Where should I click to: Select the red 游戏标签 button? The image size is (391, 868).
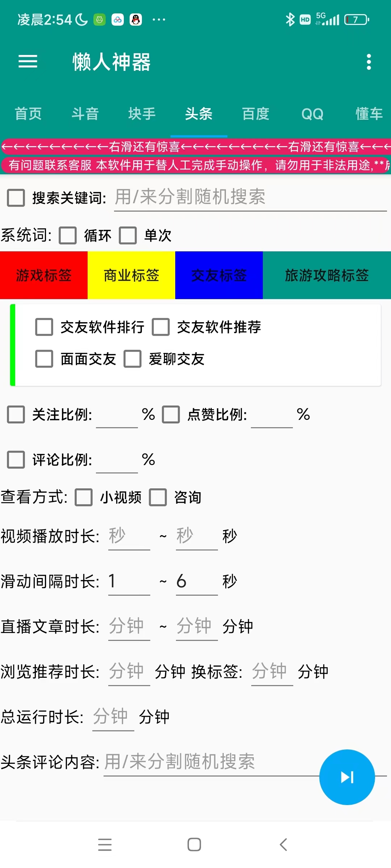tap(43, 275)
